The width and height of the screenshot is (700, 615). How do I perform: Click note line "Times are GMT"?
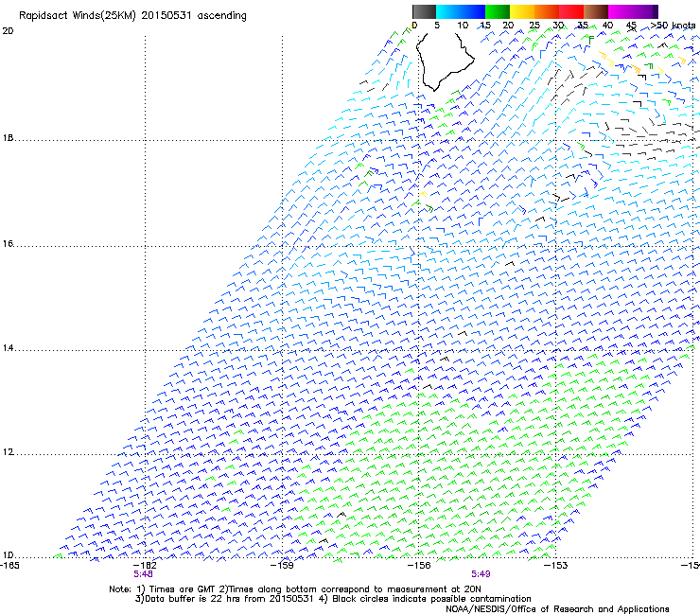point(183,589)
